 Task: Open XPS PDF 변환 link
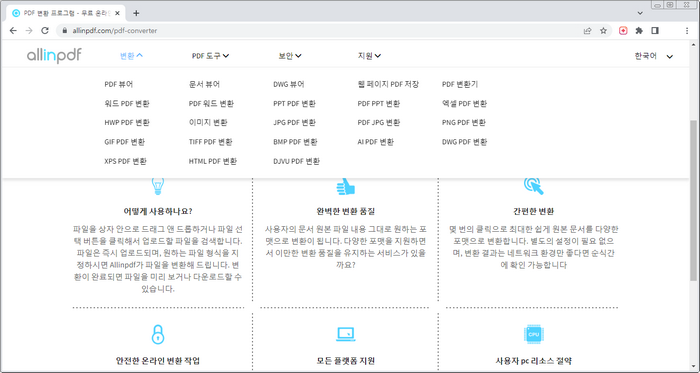pyautogui.click(x=125, y=162)
